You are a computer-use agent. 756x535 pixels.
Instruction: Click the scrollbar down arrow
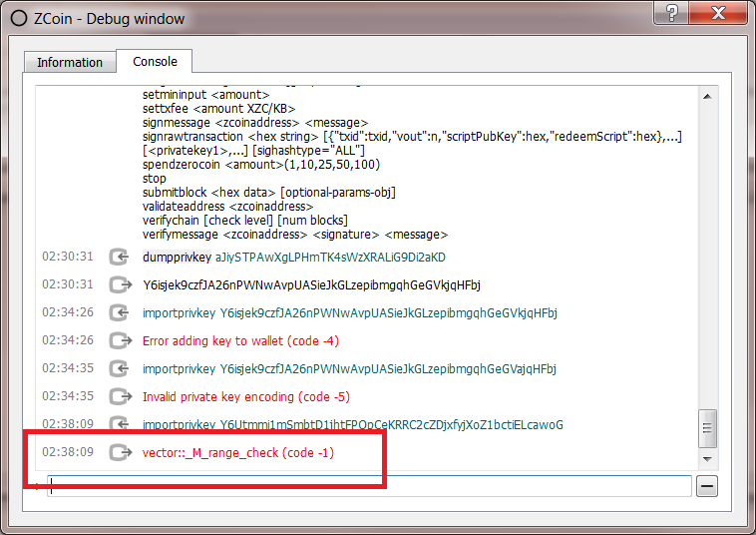pos(707,459)
